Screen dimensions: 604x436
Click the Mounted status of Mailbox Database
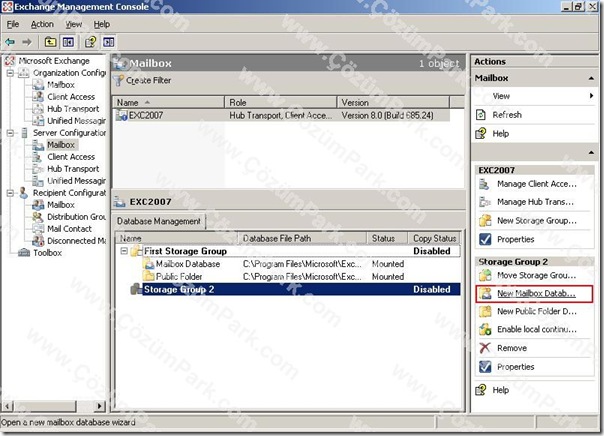[x=388, y=264]
